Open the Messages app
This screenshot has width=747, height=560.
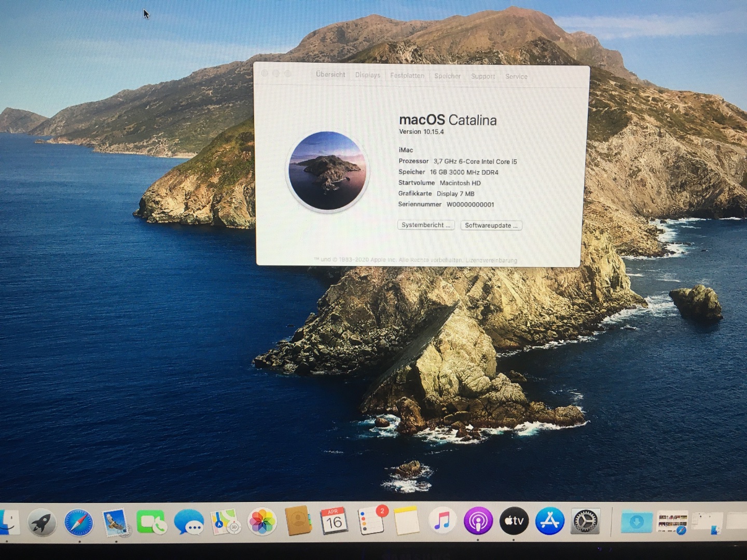(189, 522)
